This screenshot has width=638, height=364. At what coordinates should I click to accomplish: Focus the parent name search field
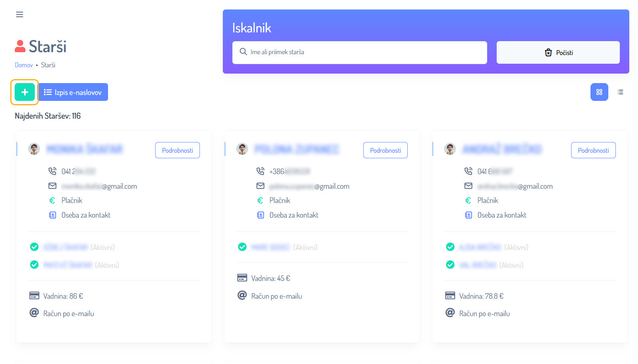point(359,52)
